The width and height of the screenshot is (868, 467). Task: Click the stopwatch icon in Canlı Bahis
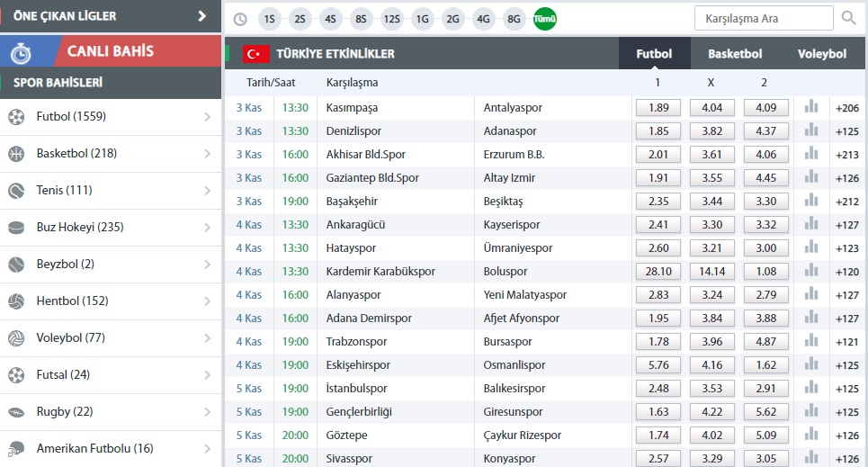[21, 53]
